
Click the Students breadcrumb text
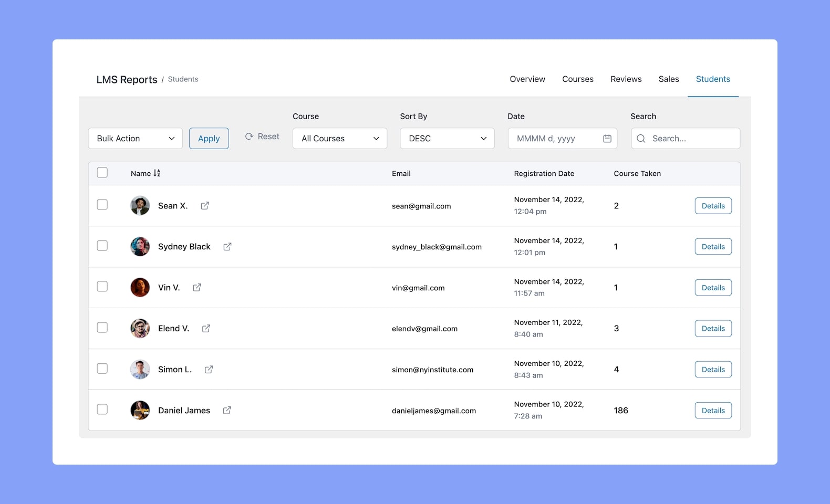pyautogui.click(x=183, y=79)
